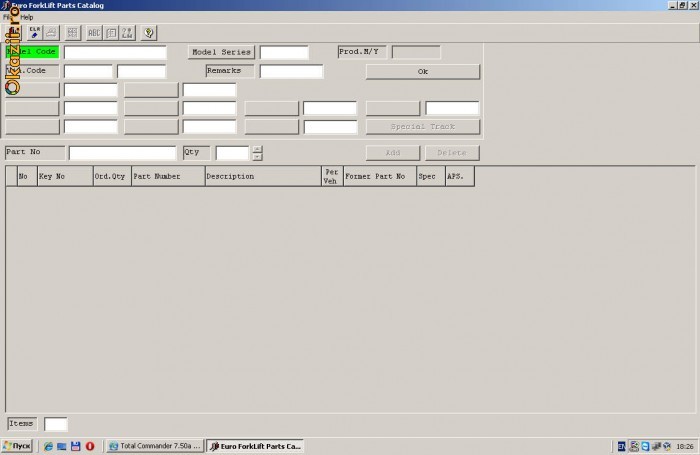
Task: Launch Opera from quick launch
Action: tap(90, 446)
